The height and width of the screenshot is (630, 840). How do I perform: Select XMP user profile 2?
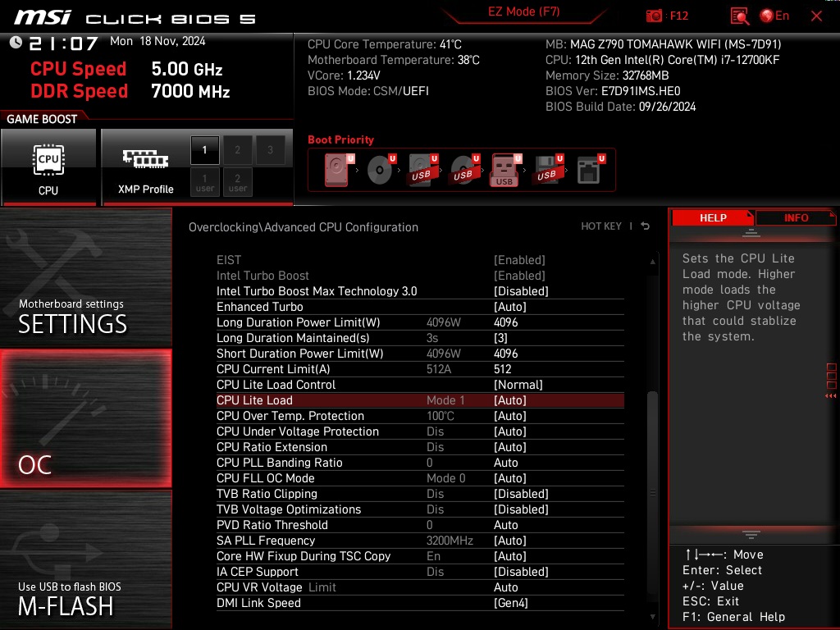click(237, 182)
